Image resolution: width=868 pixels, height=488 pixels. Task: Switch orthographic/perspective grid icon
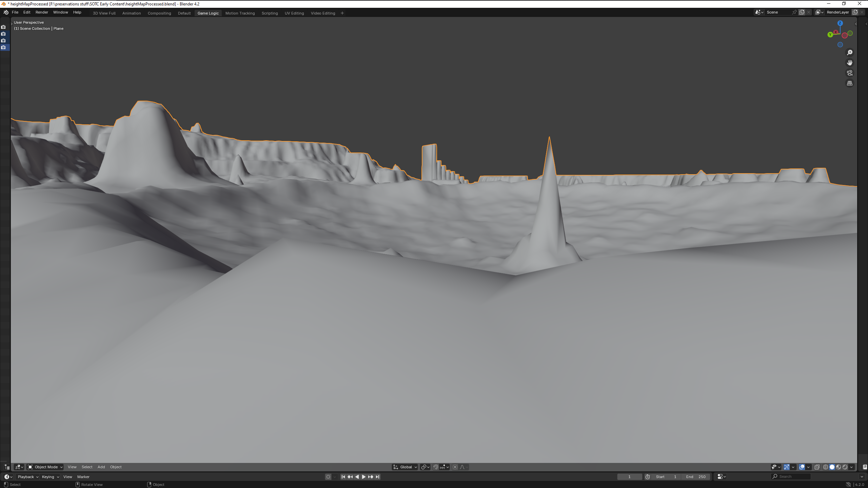click(849, 83)
